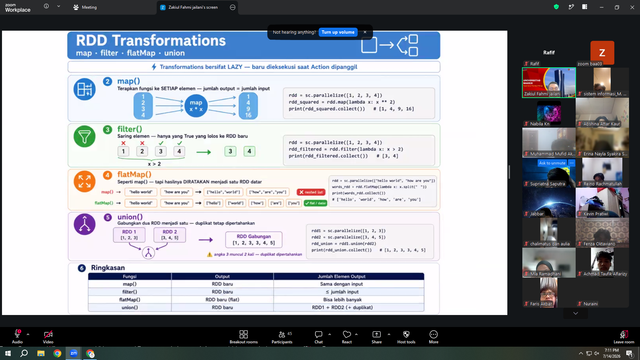Click the filter() heading on shared slide
640x360 pixels.
(130, 129)
